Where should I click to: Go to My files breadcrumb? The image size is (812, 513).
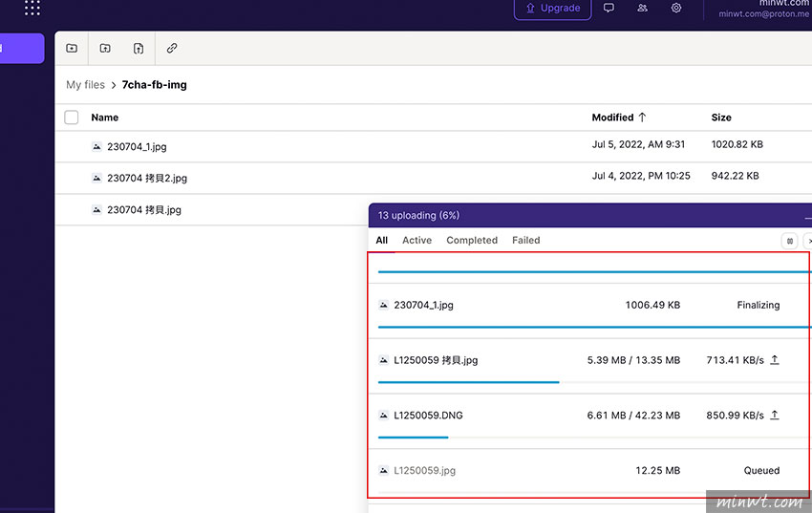pos(85,85)
